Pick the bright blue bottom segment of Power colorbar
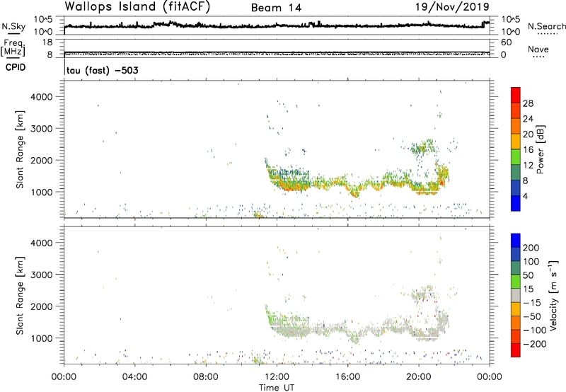 coord(516,204)
